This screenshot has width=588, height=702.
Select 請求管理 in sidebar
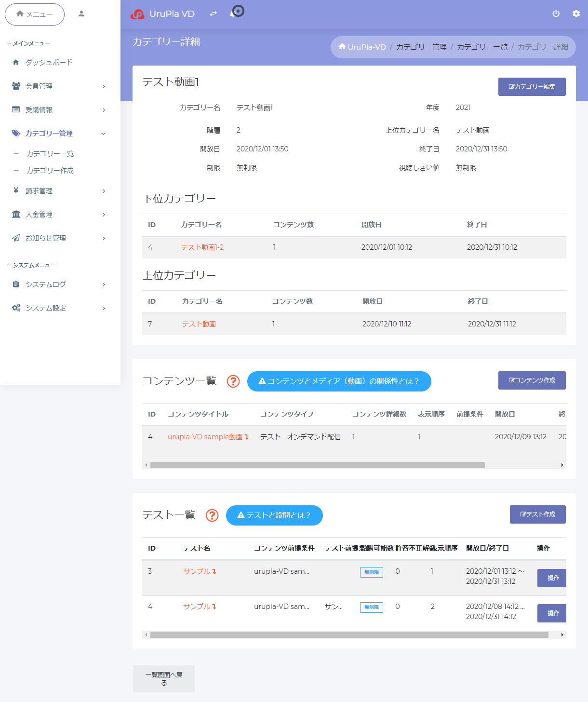[39, 190]
